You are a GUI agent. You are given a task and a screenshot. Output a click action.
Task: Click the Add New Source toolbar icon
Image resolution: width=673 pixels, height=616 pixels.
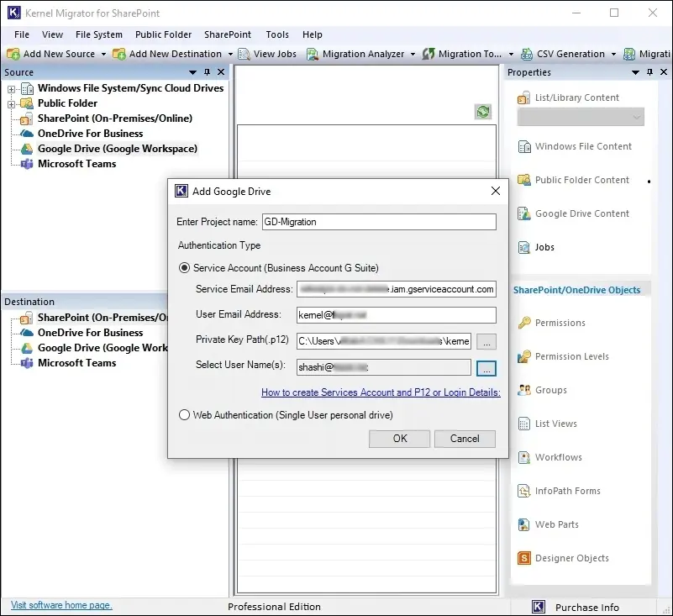tap(13, 54)
